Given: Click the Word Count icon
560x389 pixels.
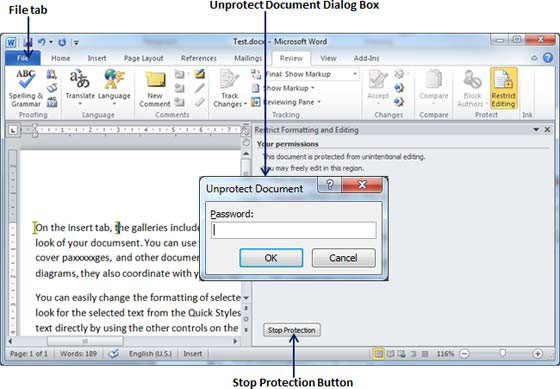Looking at the screenshot, I should pyautogui.click(x=52, y=102).
